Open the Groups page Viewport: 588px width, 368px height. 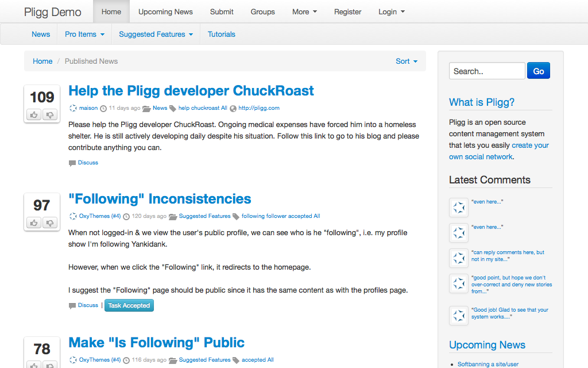click(262, 11)
